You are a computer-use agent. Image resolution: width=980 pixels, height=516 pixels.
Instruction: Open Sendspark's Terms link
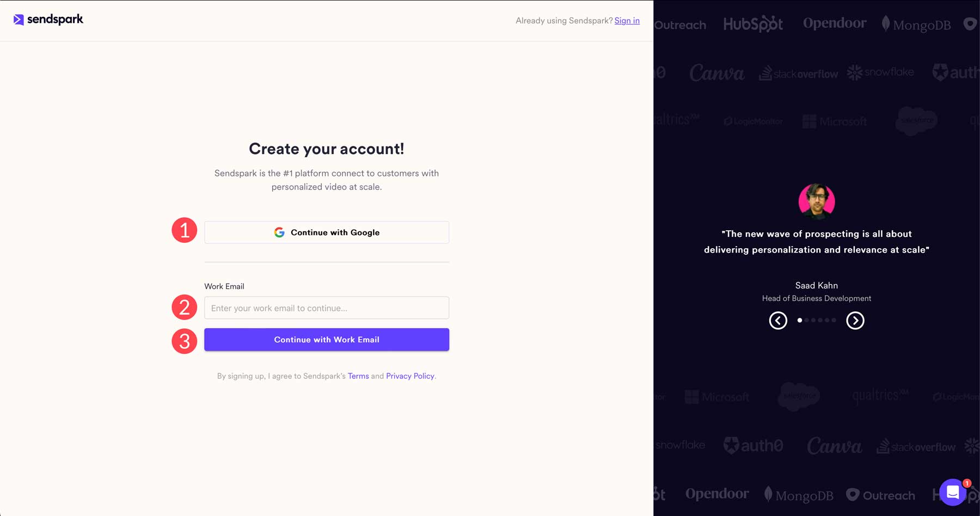pyautogui.click(x=358, y=376)
